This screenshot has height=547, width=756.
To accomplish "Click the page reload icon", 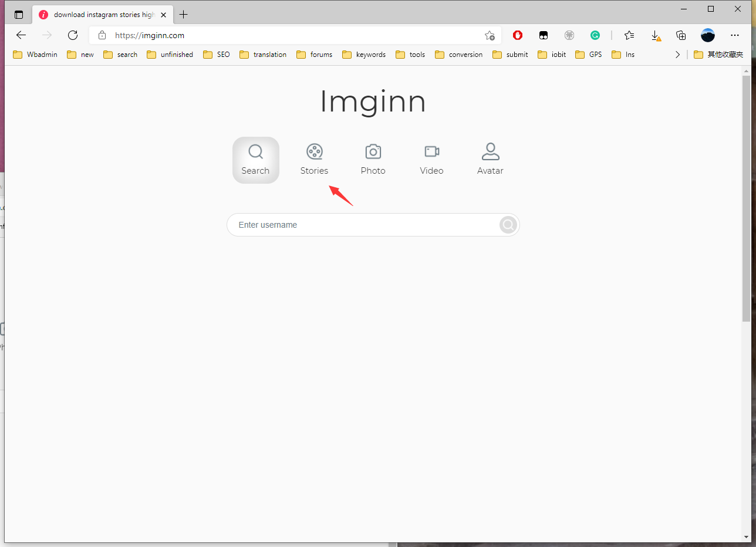I will coord(73,35).
